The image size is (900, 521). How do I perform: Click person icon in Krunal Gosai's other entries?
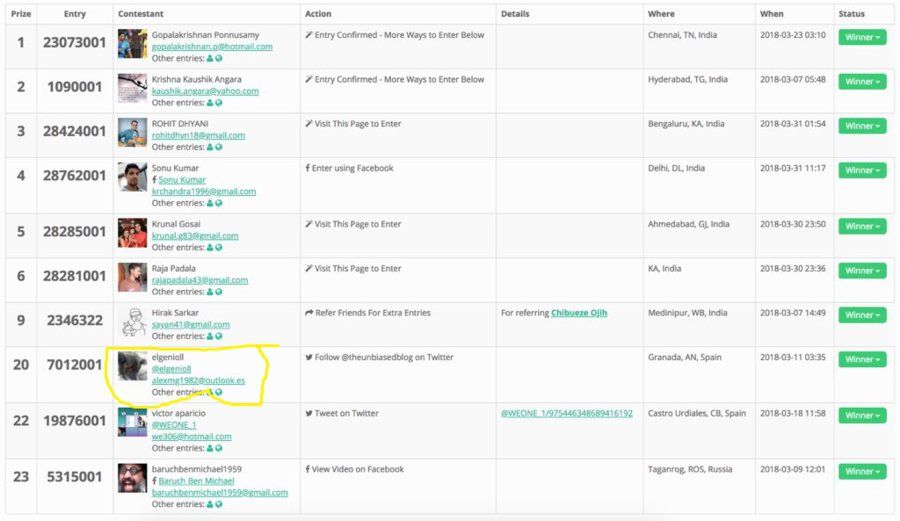coord(210,247)
